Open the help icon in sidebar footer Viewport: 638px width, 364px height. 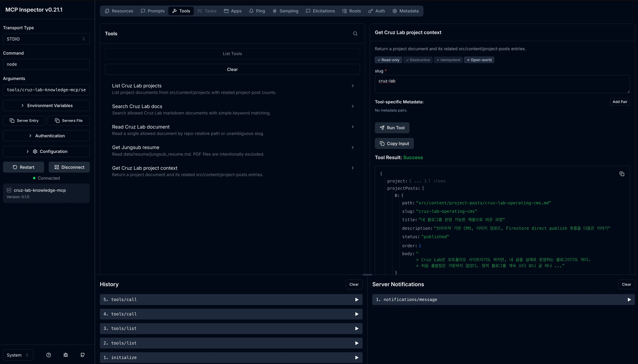pos(49,355)
